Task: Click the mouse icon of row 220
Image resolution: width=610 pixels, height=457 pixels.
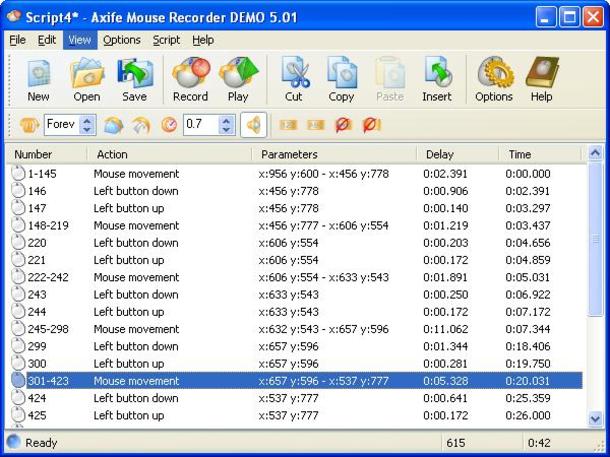Action: (x=18, y=242)
